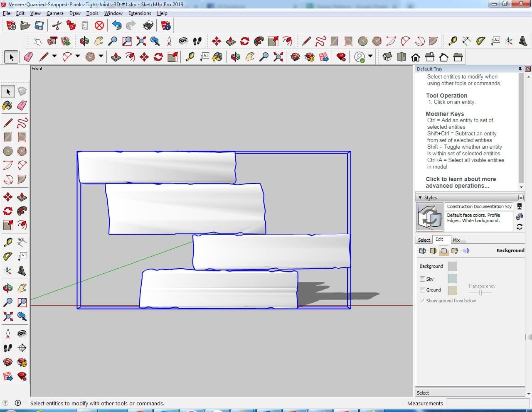This screenshot has height=412, width=532.
Task: Open the Extensions menu
Action: coord(140,13)
